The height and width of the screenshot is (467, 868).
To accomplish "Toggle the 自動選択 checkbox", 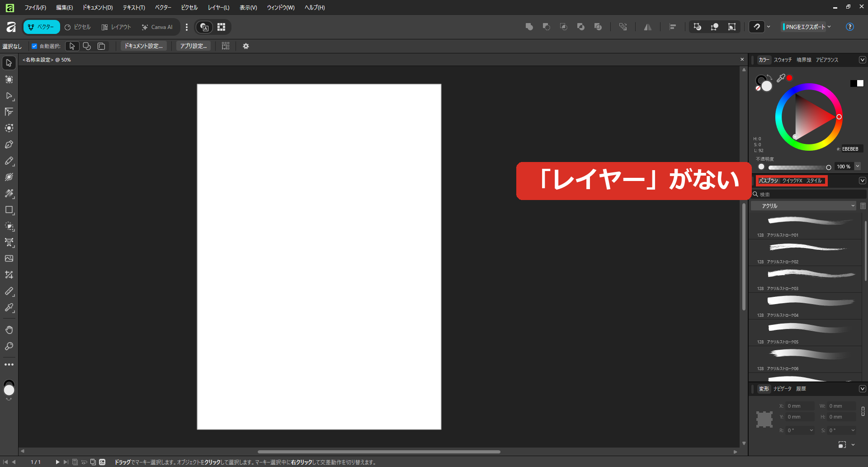I will [x=34, y=46].
